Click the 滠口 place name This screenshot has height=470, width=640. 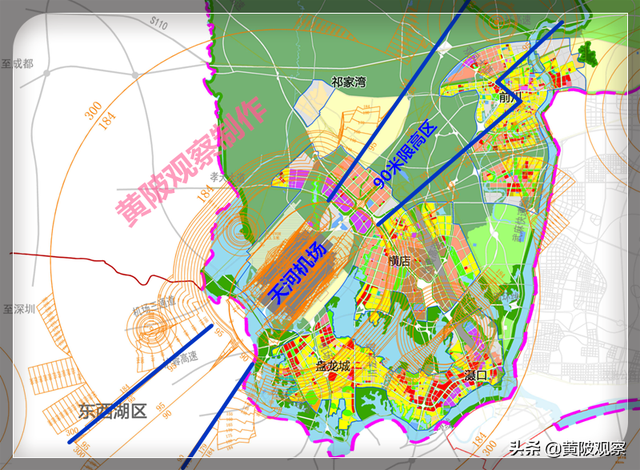(476, 375)
